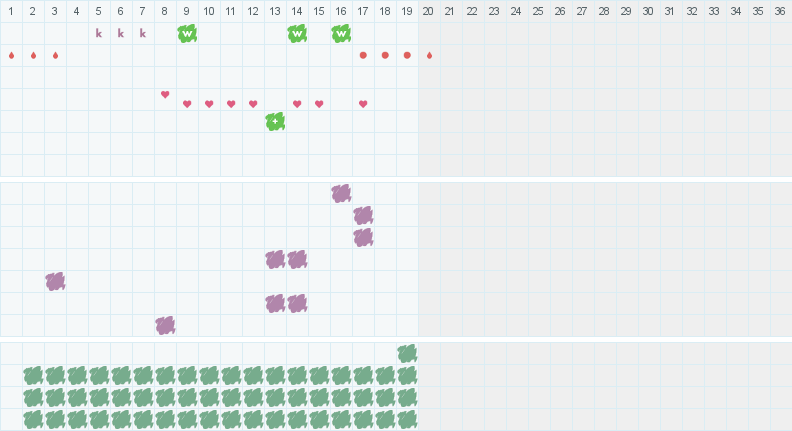Select day header '29'
Viewport: 792px width, 431px height.
point(626,11)
